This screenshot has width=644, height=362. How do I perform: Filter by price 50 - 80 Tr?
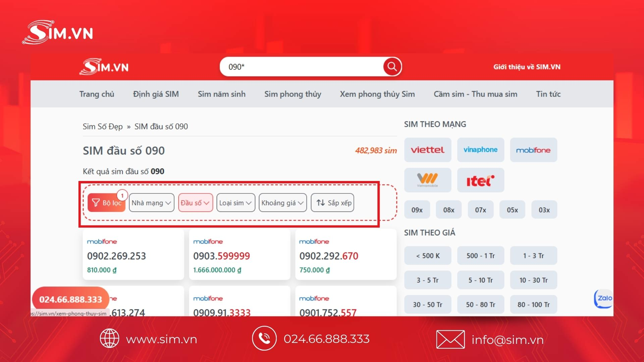click(x=481, y=305)
